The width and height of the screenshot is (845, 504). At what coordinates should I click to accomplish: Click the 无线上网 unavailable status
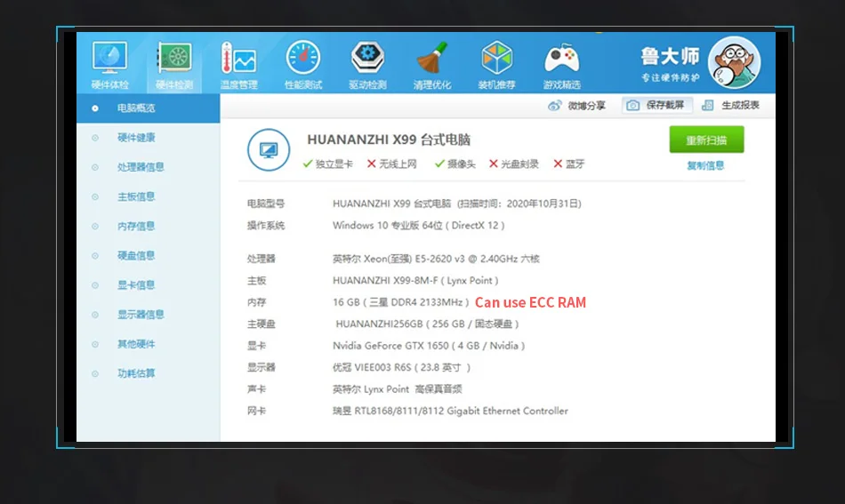click(x=391, y=164)
